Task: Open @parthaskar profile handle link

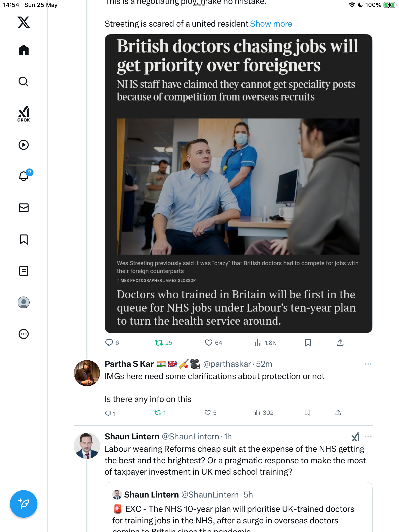Action: pyautogui.click(x=227, y=364)
